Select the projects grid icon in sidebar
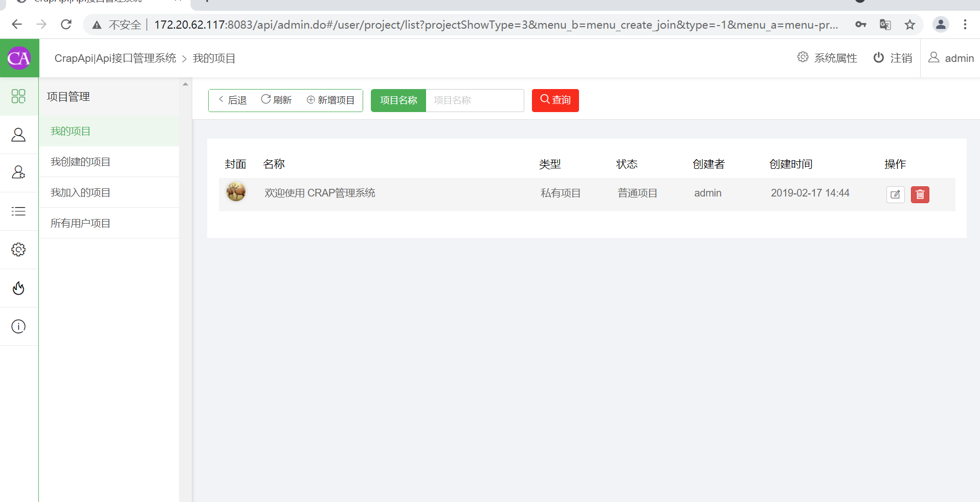 click(19, 96)
